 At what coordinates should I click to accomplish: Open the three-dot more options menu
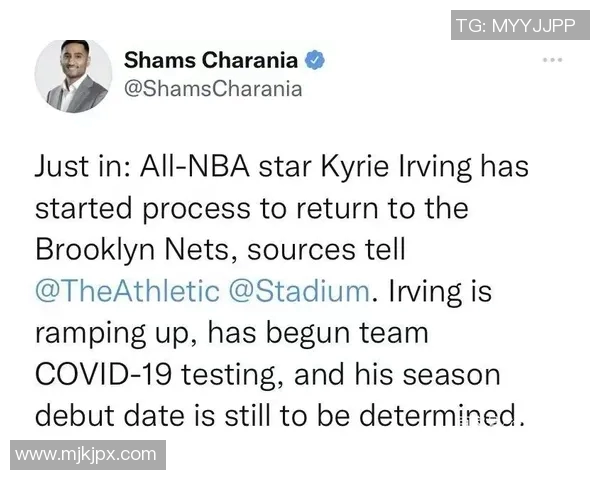(x=553, y=61)
